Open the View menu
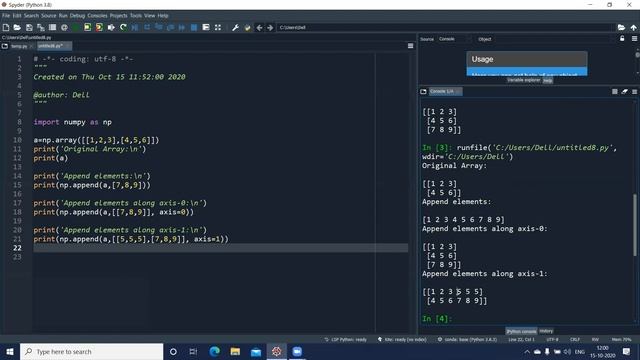This screenshot has width=640, height=360. pyautogui.click(x=149, y=16)
